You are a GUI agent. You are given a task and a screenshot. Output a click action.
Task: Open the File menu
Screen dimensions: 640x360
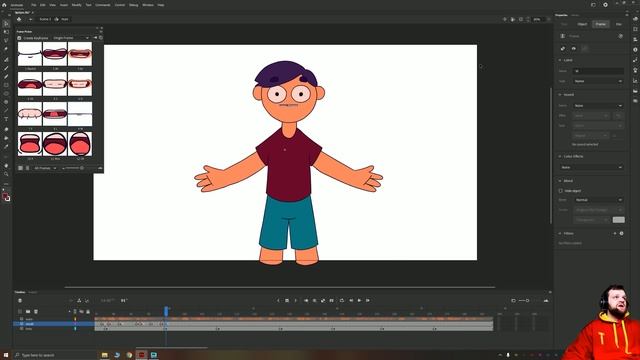[x=33, y=5]
